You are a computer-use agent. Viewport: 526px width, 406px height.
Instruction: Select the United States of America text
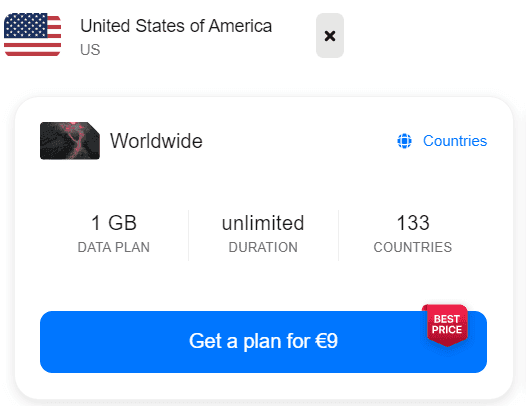pos(176,26)
